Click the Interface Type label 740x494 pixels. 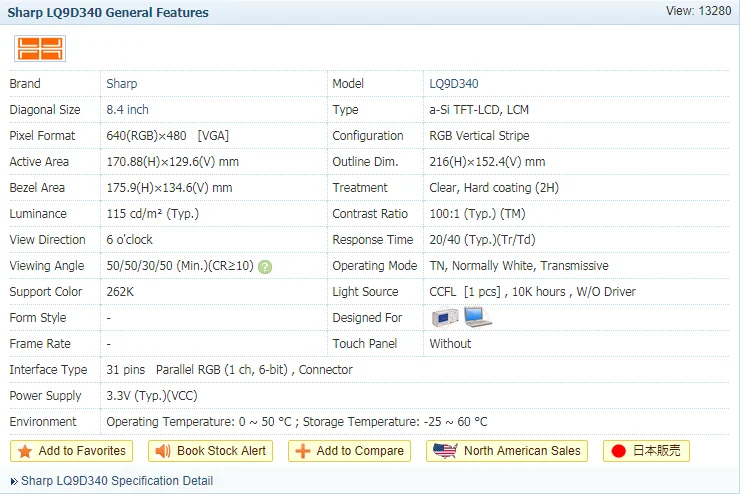pyautogui.click(x=48, y=369)
